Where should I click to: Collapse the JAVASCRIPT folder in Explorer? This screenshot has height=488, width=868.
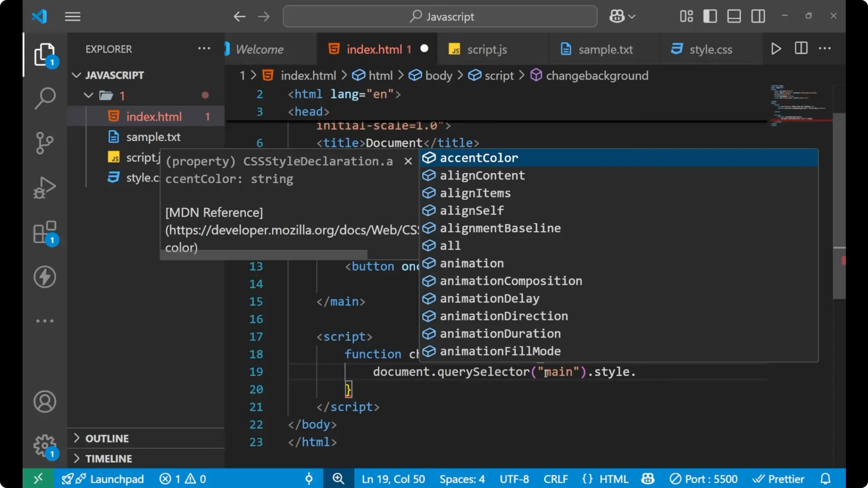click(76, 75)
